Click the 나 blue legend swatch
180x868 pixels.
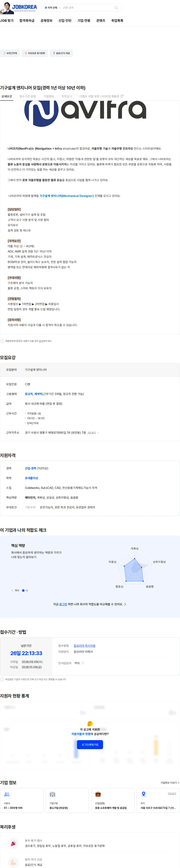23,590
